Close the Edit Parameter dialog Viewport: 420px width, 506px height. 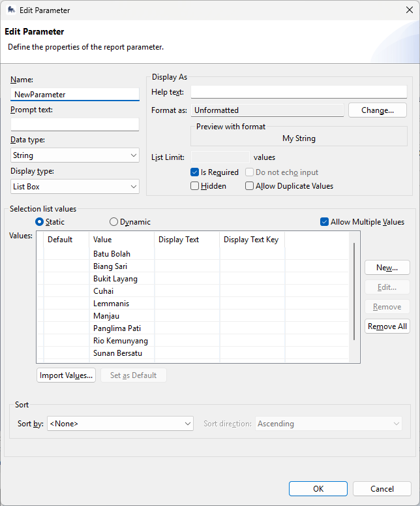pos(409,10)
